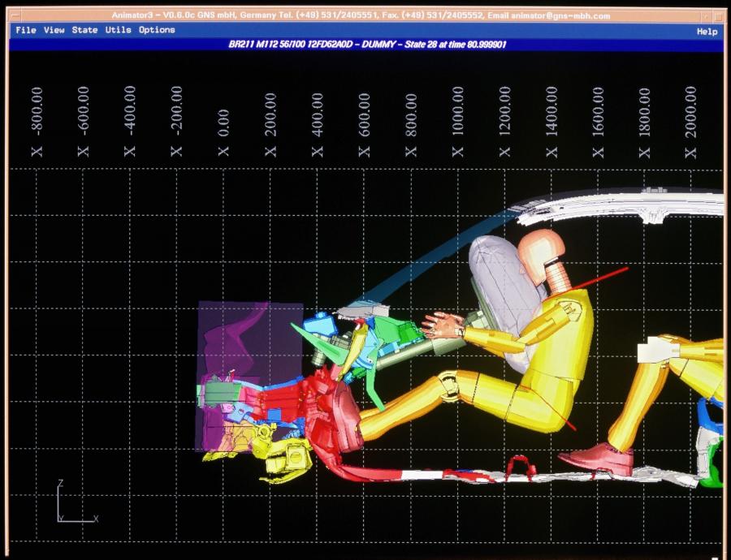Click the X/Z coordinate axis triad
This screenshot has width=731, height=560.
77,501
